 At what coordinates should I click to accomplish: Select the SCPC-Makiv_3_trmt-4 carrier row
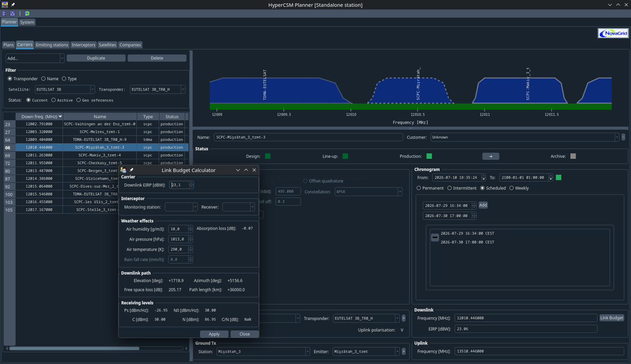point(96,155)
